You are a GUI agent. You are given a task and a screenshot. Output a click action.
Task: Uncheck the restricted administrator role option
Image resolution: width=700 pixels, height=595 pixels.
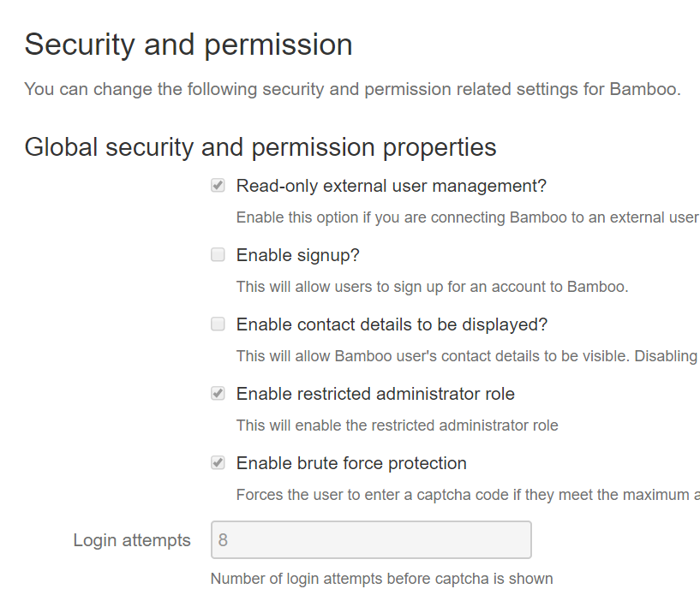click(218, 393)
